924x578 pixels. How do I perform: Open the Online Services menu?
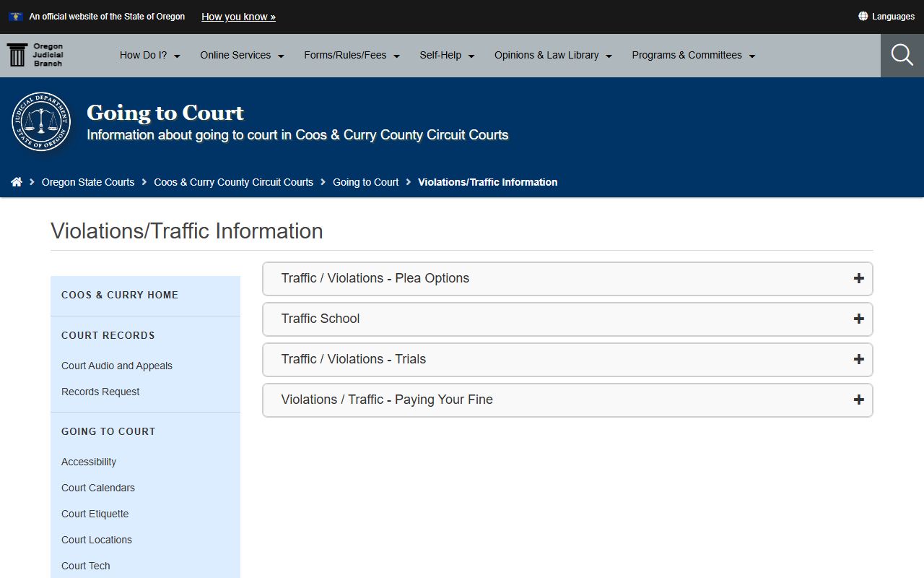(243, 55)
